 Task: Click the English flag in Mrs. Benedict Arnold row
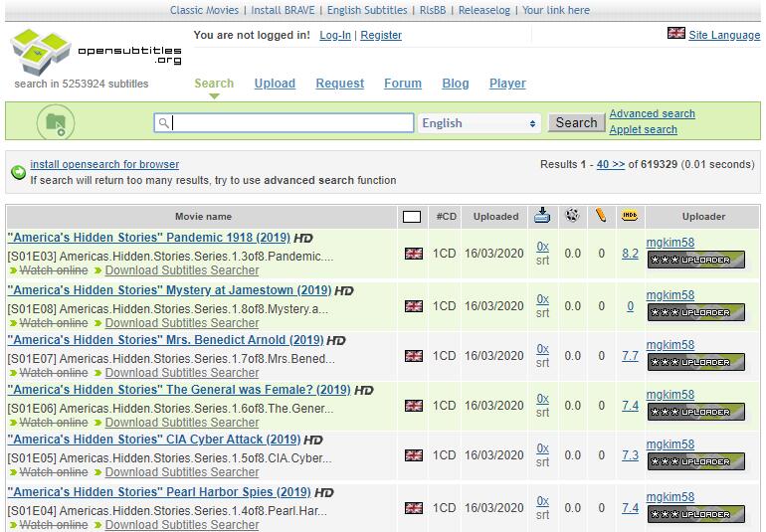coord(414,356)
